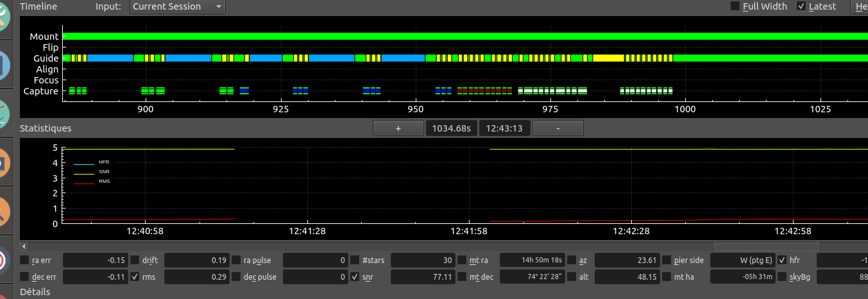Click the Détails section header
868x299 pixels.
[35, 292]
